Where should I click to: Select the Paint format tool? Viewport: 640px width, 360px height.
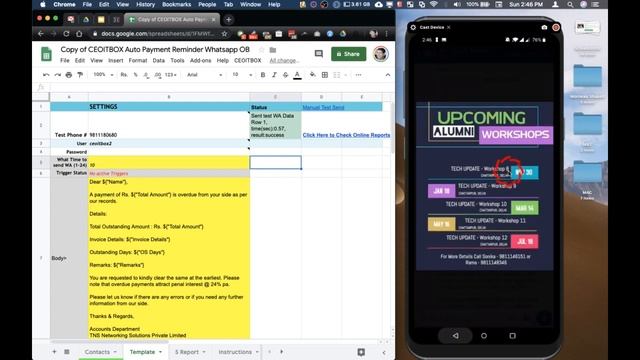(80, 75)
